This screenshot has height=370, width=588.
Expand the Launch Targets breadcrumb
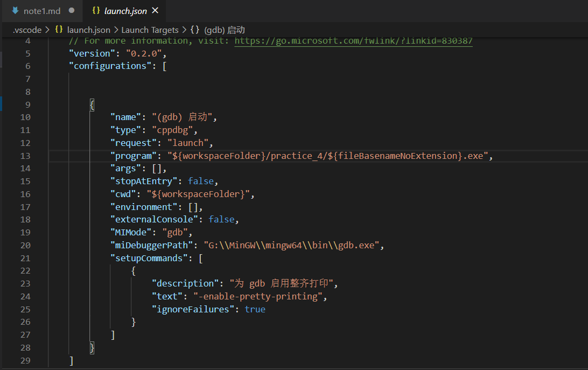[x=150, y=30]
